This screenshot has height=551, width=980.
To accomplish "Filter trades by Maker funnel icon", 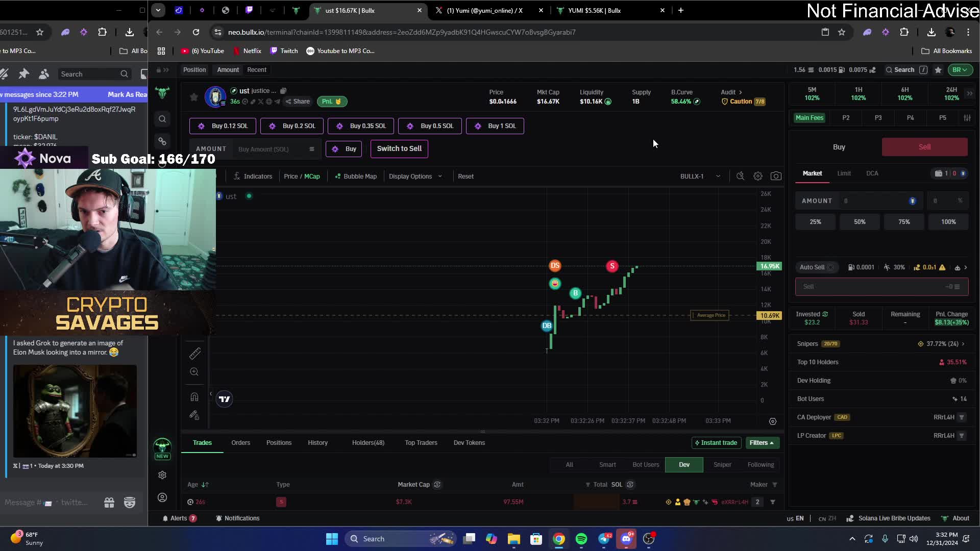I will pyautogui.click(x=774, y=485).
